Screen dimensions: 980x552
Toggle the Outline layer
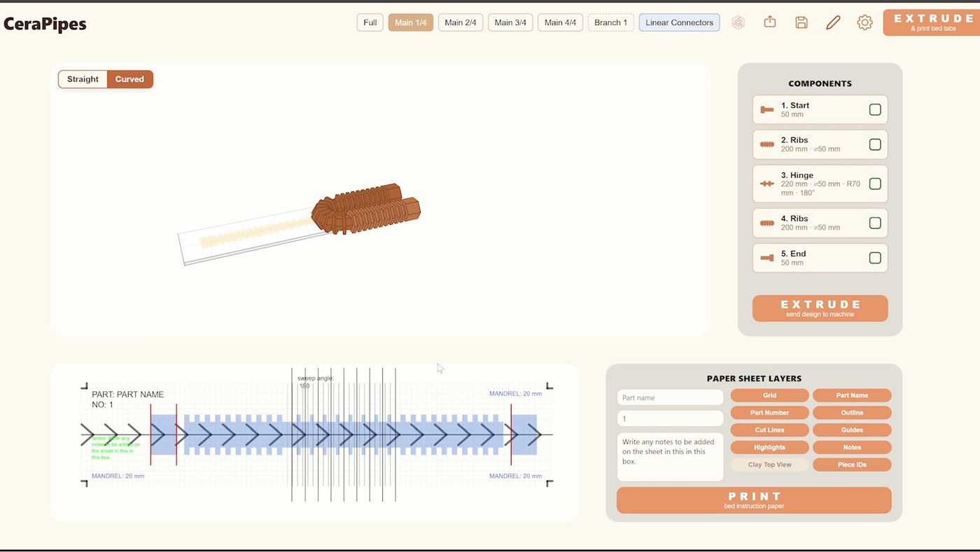(x=852, y=413)
